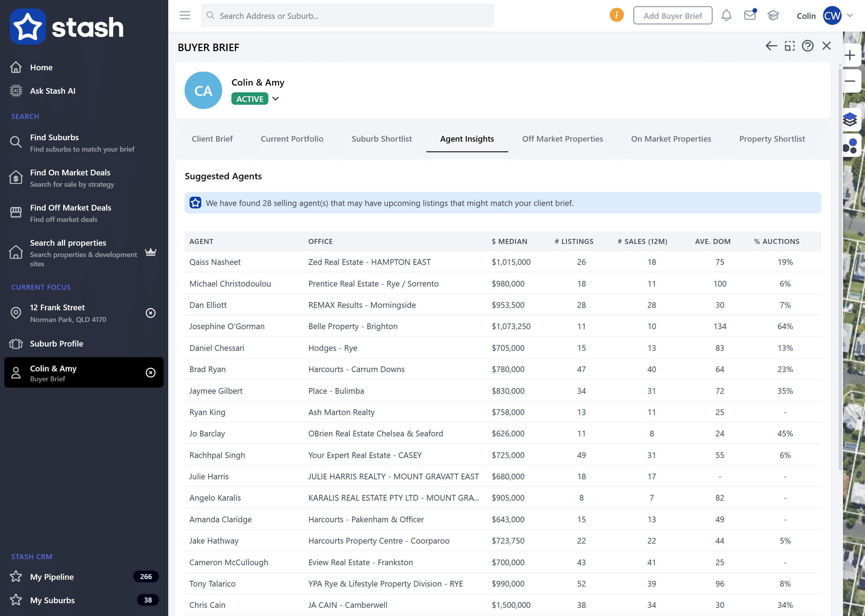Dismiss Colin & Amy buyer brief focus

coord(150,373)
